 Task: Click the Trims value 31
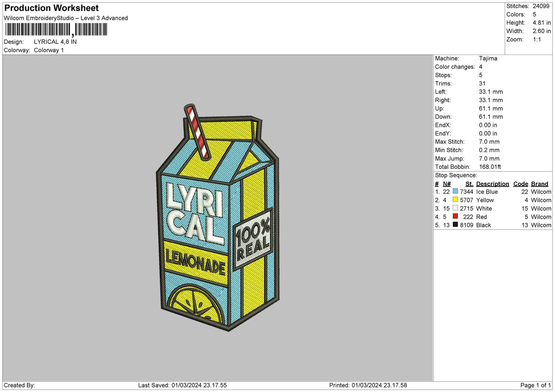point(483,83)
